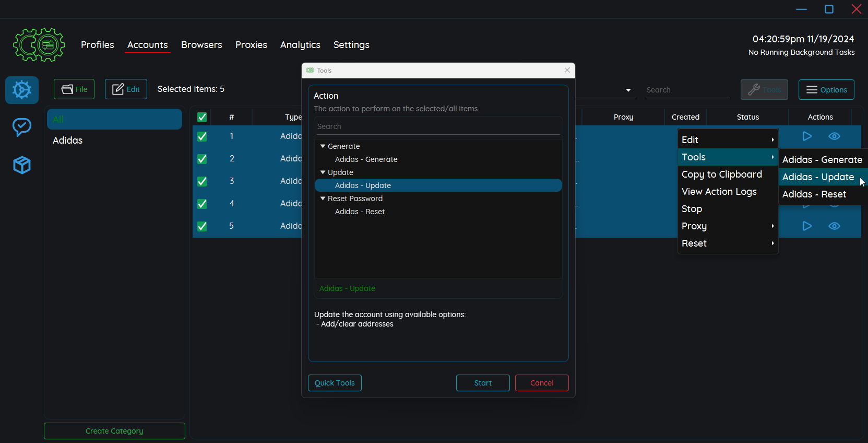Collapse the Reset Password tree group

tap(323, 199)
